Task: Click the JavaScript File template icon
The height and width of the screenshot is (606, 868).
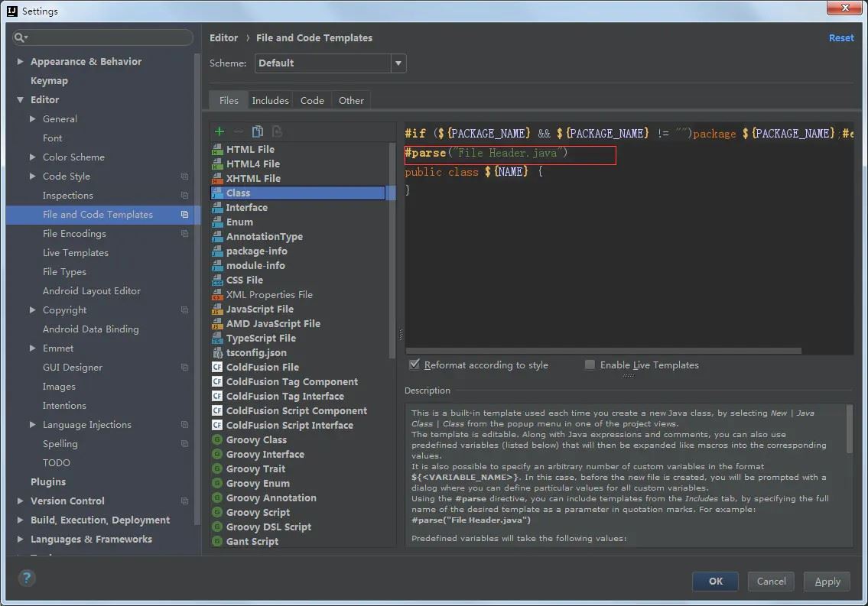Action: pos(217,309)
